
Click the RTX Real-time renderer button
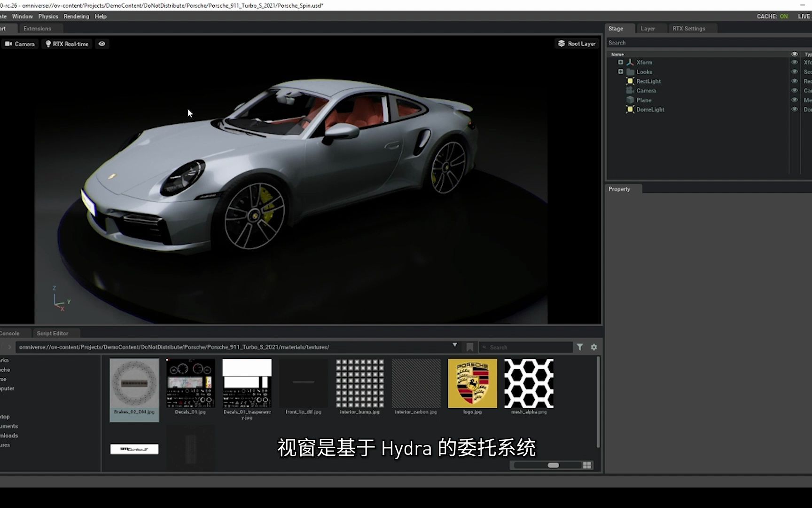pos(67,44)
